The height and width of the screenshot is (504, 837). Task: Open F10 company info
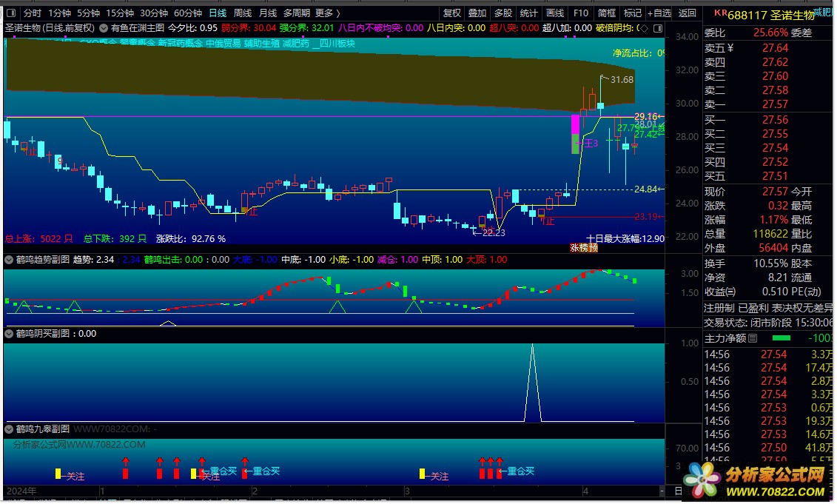581,13
